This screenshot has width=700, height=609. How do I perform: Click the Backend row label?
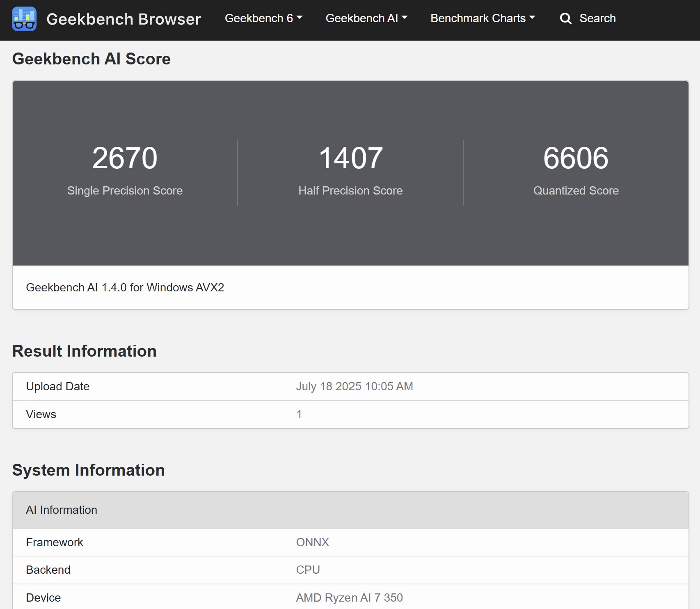coord(48,570)
